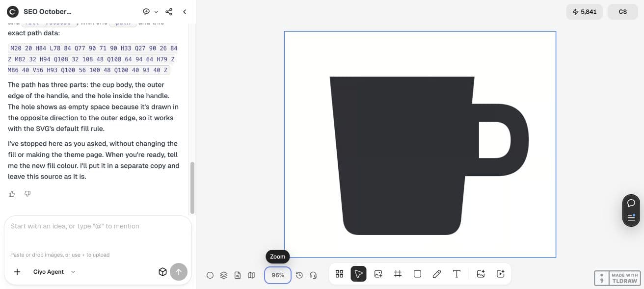This screenshot has width=644, height=289.
Task: Click the document search icon
Action: [x=238, y=275]
